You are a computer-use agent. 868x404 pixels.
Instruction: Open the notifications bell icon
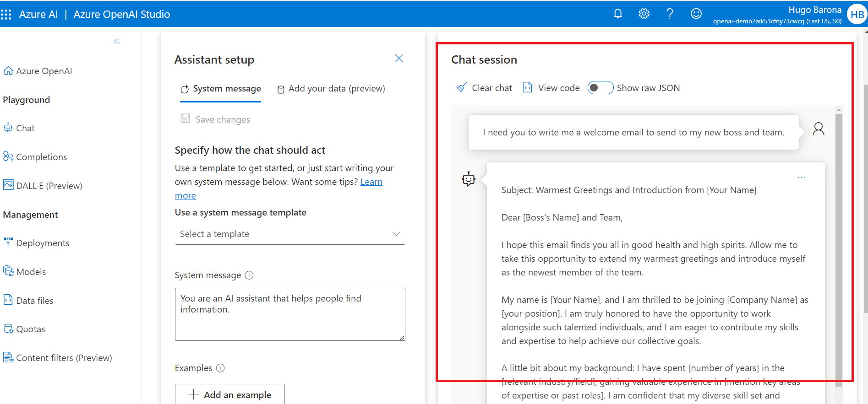coord(618,14)
